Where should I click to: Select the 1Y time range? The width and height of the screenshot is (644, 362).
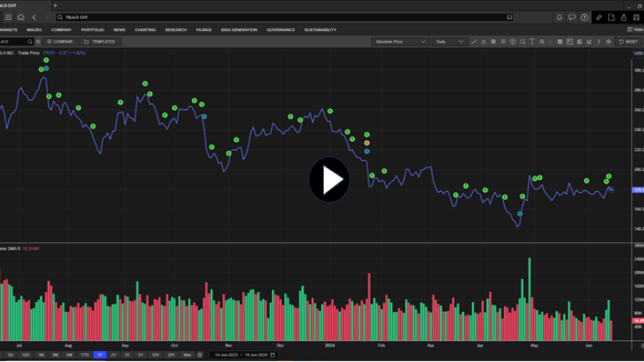click(x=100, y=354)
